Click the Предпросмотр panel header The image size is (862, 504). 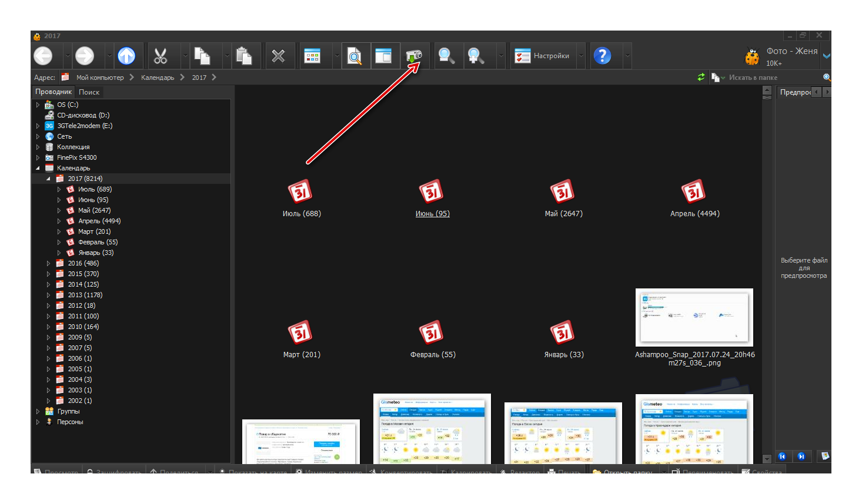tap(795, 92)
